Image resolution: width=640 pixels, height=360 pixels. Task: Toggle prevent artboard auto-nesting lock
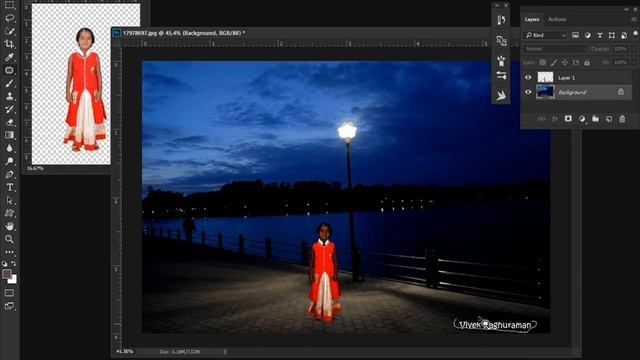(x=576, y=62)
